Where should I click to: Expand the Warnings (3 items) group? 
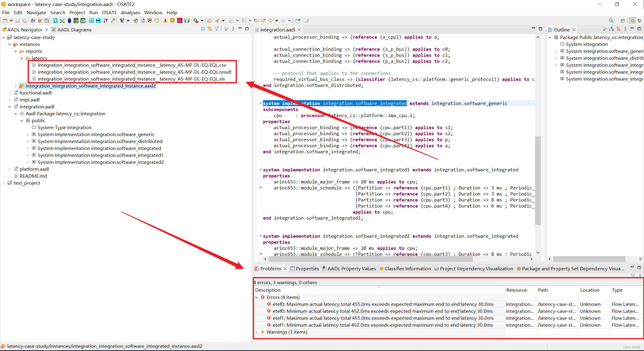coord(257,332)
